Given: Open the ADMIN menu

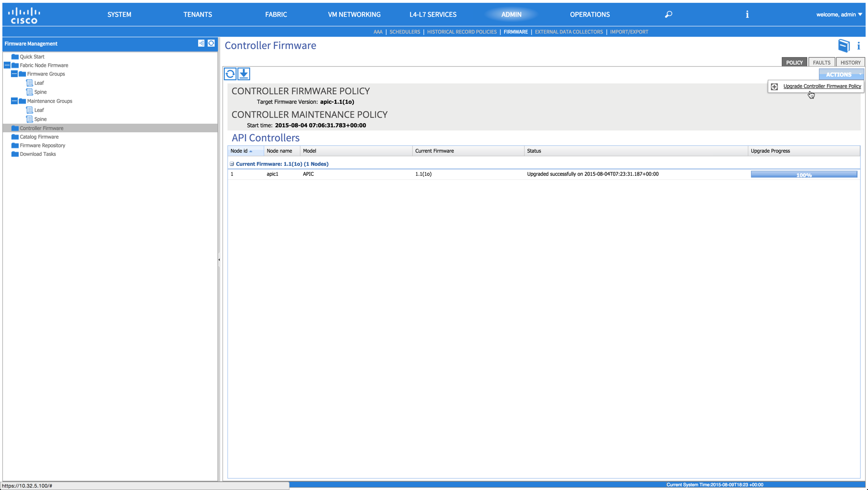Looking at the screenshot, I should 511,14.
